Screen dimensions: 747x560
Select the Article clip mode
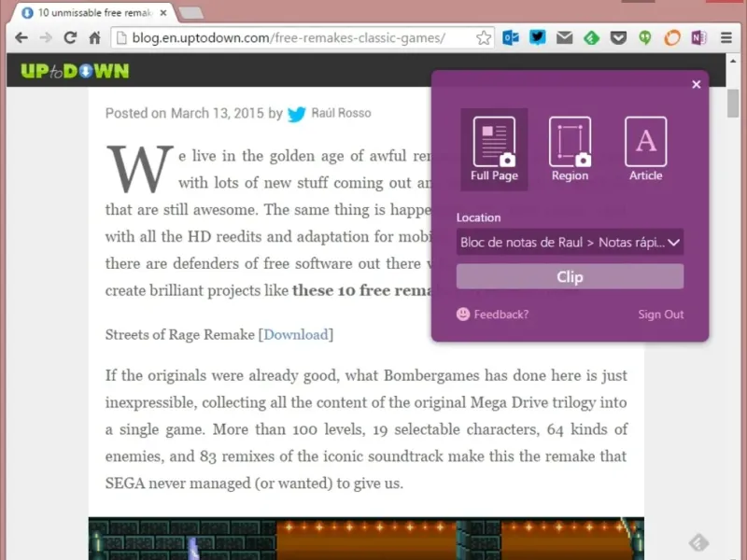645,149
